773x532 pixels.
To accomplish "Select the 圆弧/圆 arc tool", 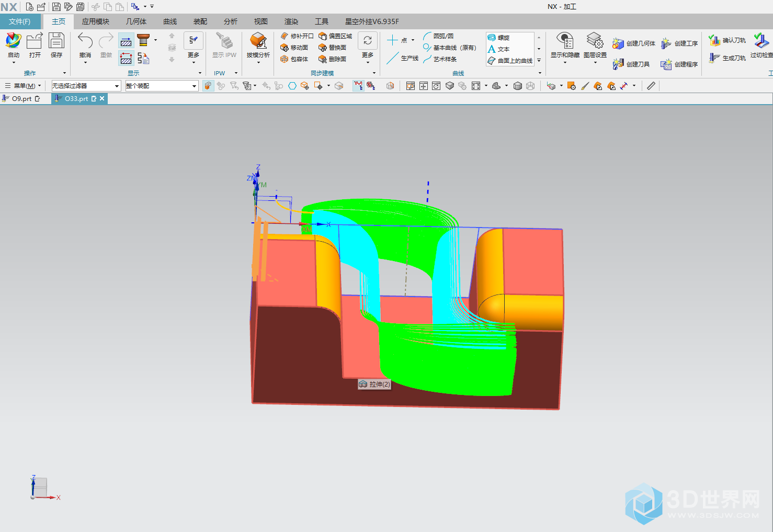I will [x=438, y=36].
